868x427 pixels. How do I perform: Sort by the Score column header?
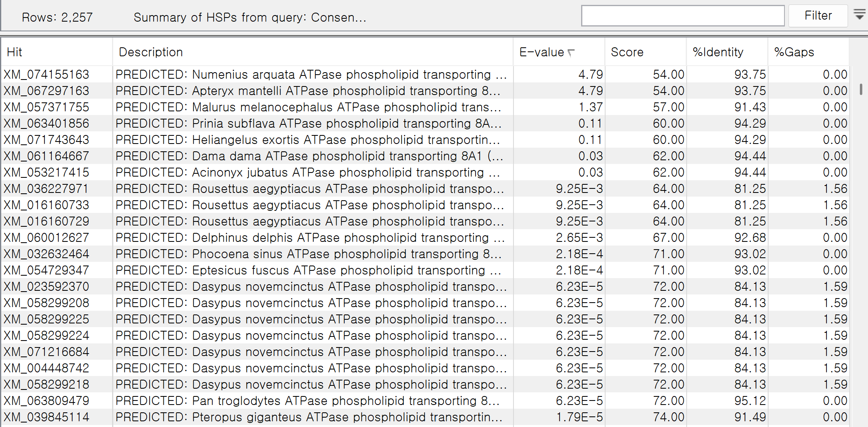tap(627, 52)
